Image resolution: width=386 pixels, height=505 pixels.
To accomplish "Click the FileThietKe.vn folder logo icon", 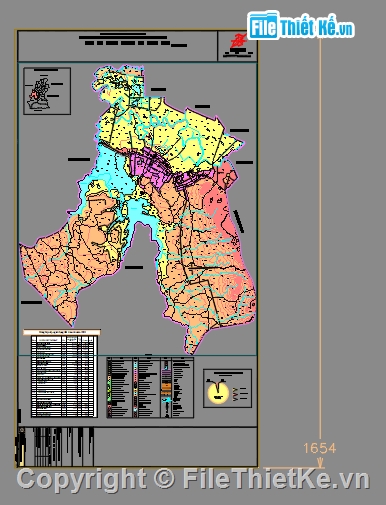I will pos(263,25).
